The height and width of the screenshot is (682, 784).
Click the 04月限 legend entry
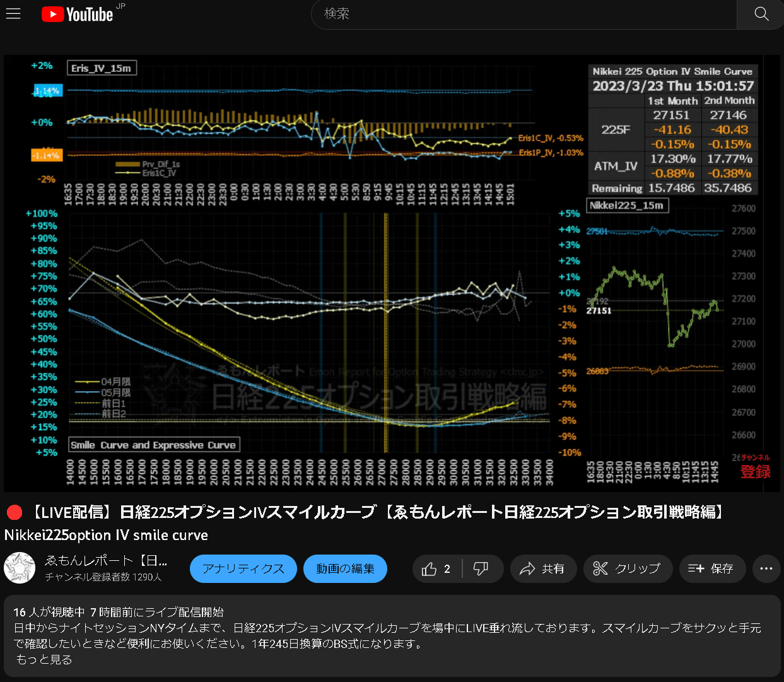(x=103, y=382)
